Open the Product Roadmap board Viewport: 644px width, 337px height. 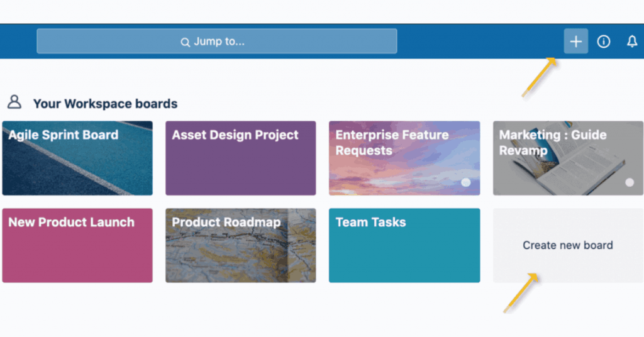[241, 245]
